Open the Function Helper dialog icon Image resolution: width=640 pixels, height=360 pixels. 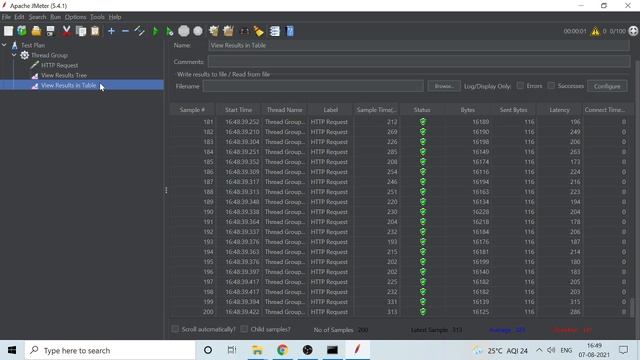[275, 31]
